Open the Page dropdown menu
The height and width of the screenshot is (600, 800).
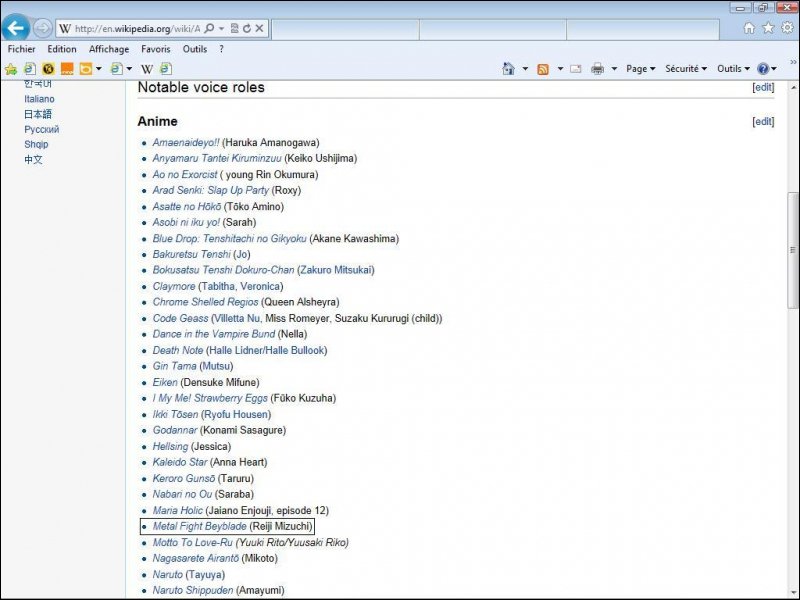click(641, 68)
